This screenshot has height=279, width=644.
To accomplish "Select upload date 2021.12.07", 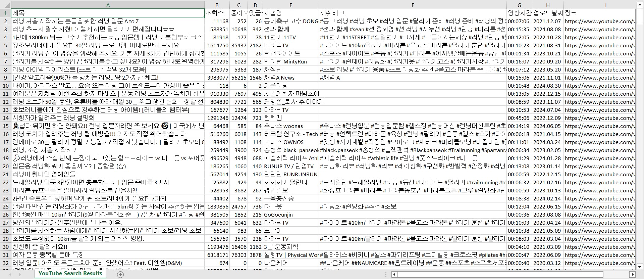I will click(548, 21).
